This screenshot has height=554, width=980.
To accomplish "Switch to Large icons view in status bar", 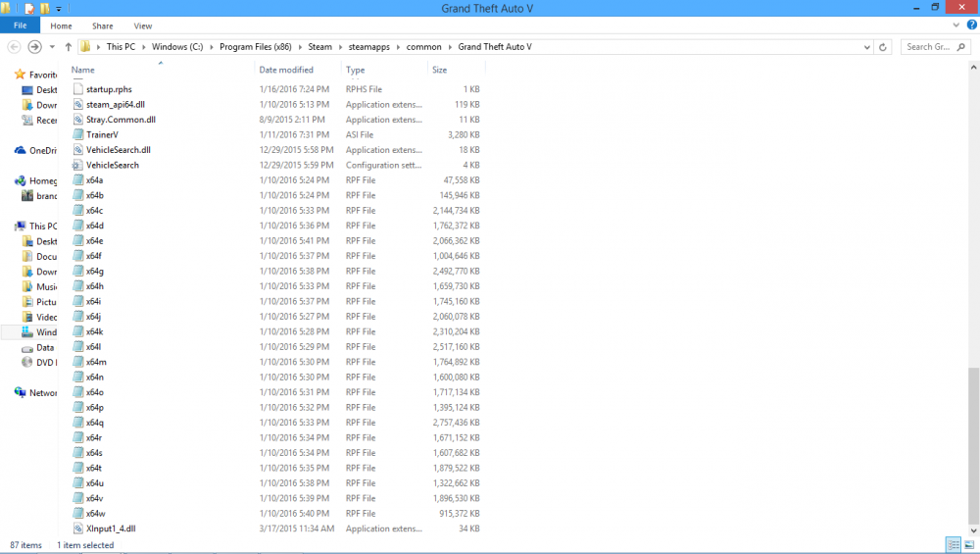I will [969, 544].
